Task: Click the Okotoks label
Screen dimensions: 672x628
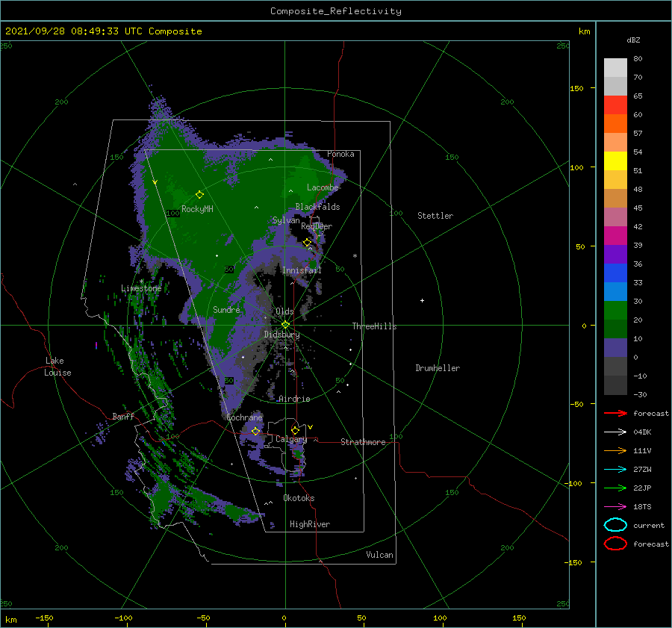Action: pyautogui.click(x=299, y=497)
